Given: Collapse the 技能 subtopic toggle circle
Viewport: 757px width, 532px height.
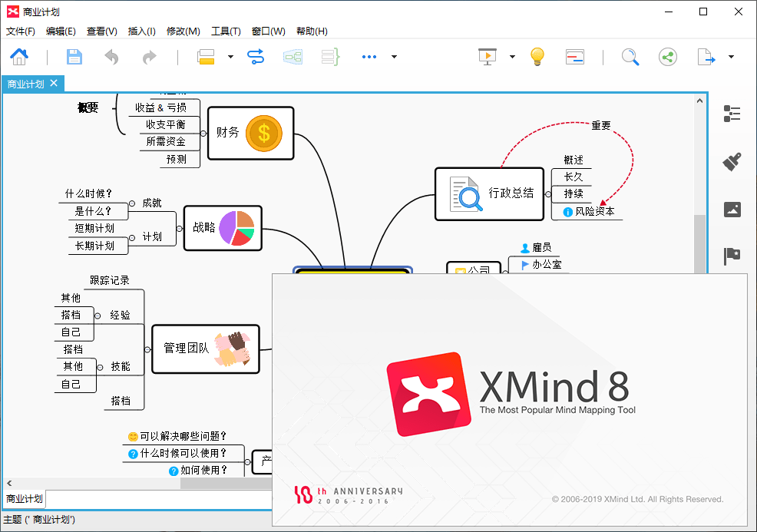Looking at the screenshot, I should [100, 368].
